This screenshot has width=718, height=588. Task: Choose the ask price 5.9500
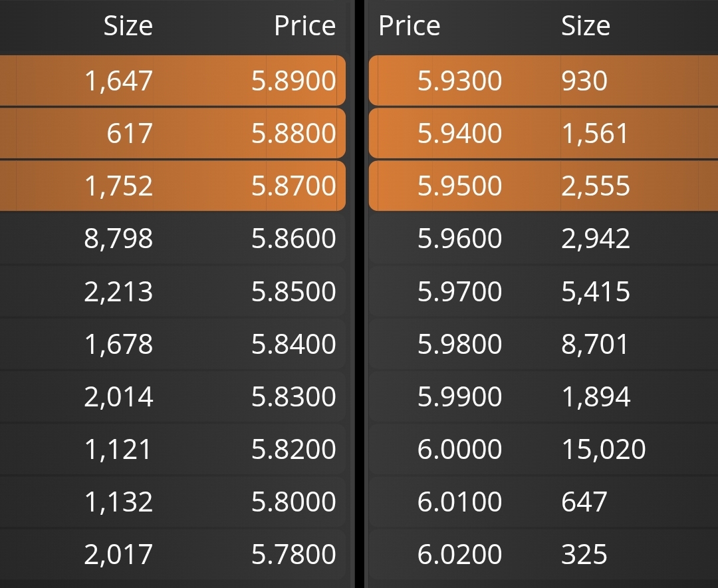tap(459, 186)
